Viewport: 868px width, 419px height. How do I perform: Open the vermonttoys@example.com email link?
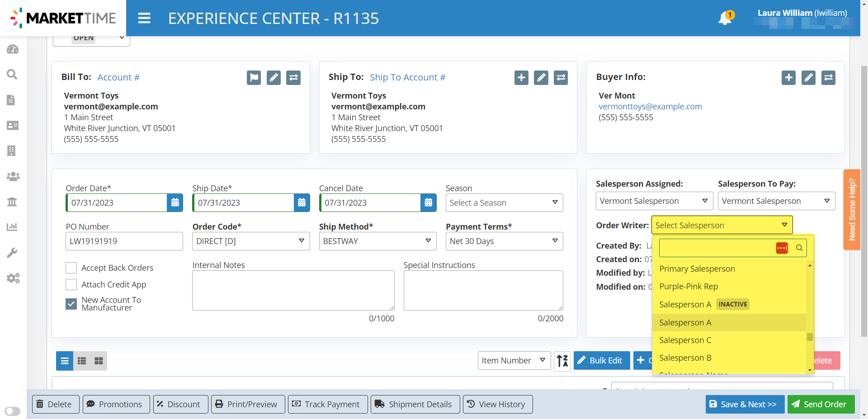(650, 107)
